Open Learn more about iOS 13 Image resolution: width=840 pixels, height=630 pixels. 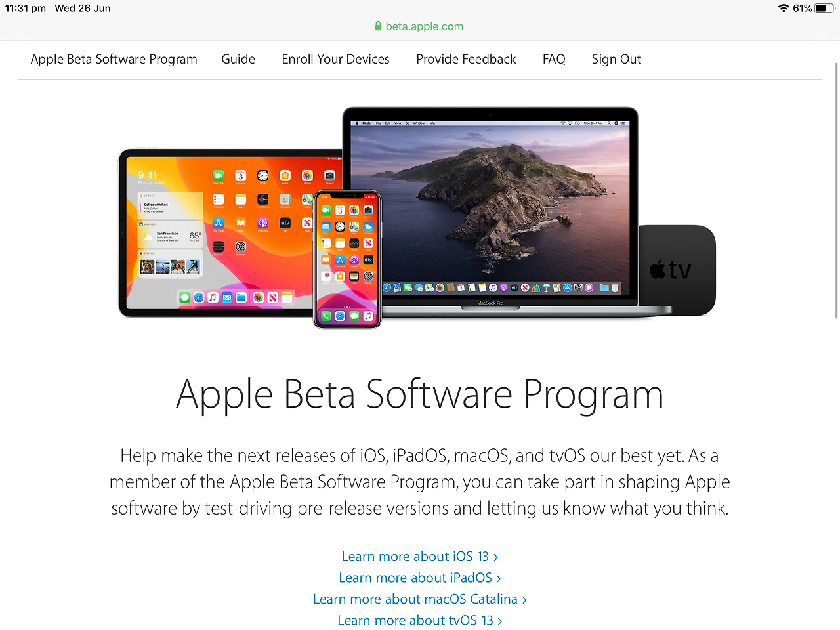pyautogui.click(x=420, y=556)
